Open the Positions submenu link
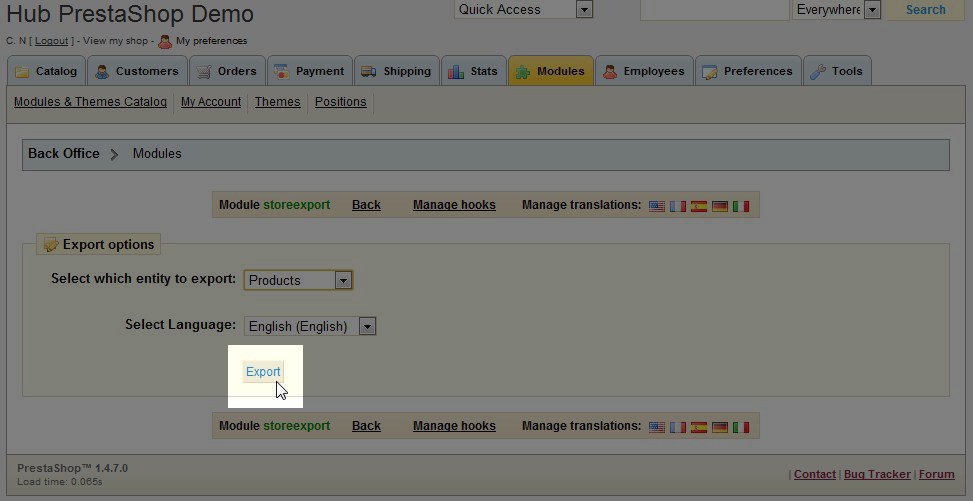This screenshot has width=973, height=501. click(x=340, y=102)
